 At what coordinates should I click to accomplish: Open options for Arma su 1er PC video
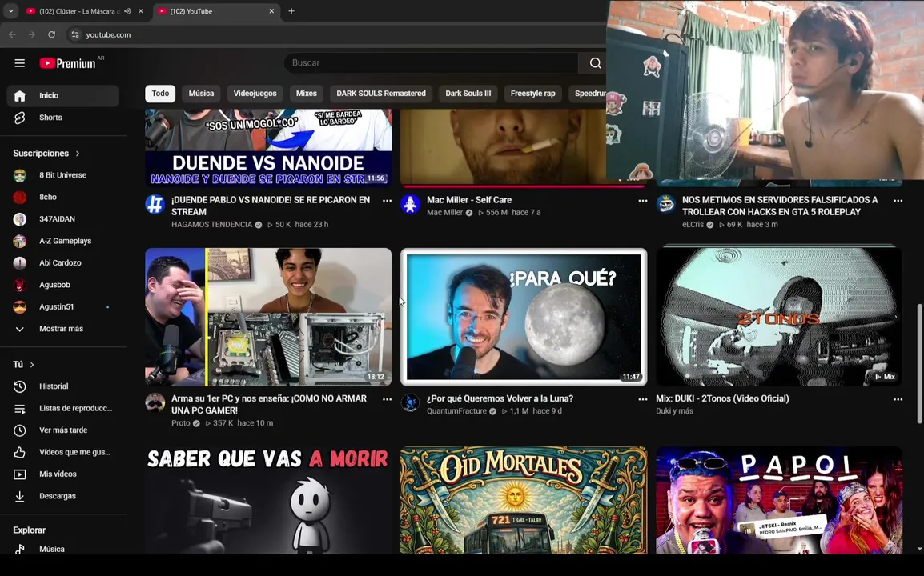(x=387, y=399)
